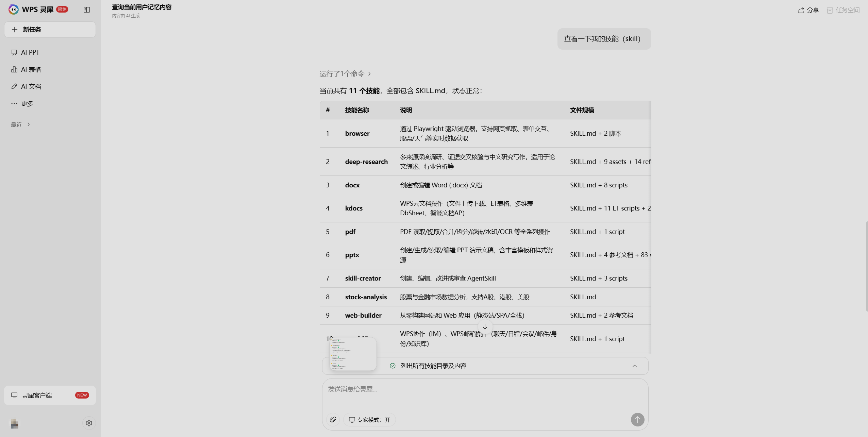Open AI 文档 from the sidebar
Screen dimensions: 868x437
click(50, 86)
